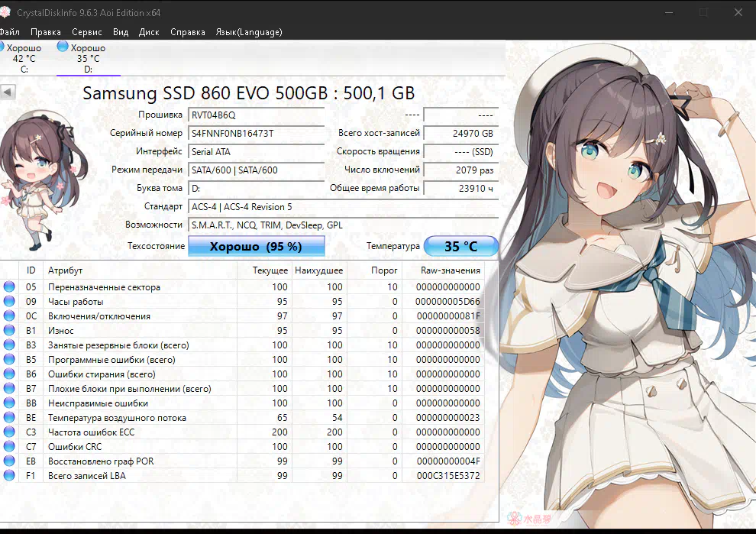Viewport: 756px width, 534px height.
Task: Click the Текущее column header
Action: [264, 270]
